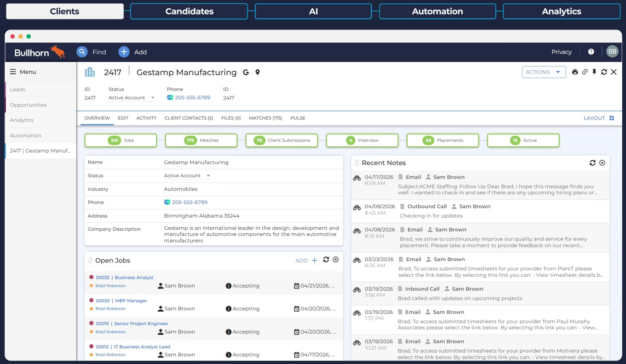Click binoculars icon for Inbound Call note
626x364 pixels.
pos(357,290)
